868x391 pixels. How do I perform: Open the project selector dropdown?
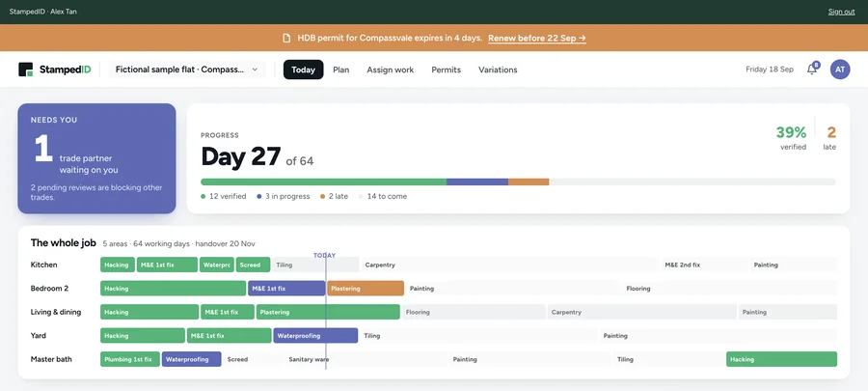pyautogui.click(x=187, y=70)
